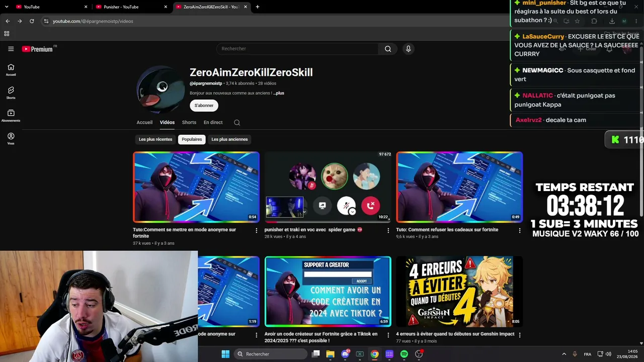Click the Chrome icon in the taskbar

(x=375, y=354)
